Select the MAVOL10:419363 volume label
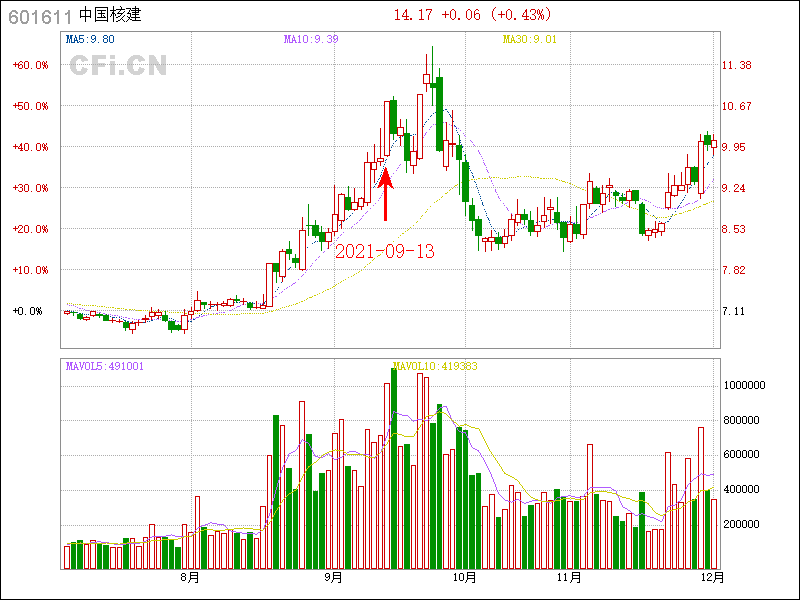Viewport: 800px width, 600px height. point(435,366)
